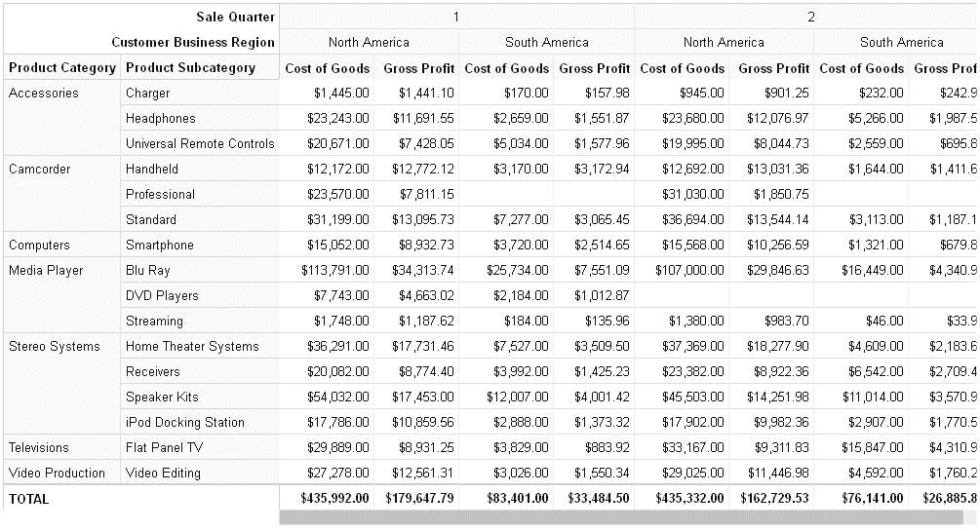This screenshot has width=980, height=531.
Task: Click the Streaming value $46.00
Action: click(x=884, y=322)
